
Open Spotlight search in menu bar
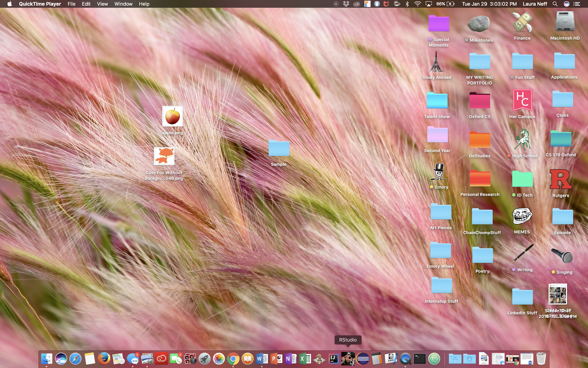coord(555,4)
